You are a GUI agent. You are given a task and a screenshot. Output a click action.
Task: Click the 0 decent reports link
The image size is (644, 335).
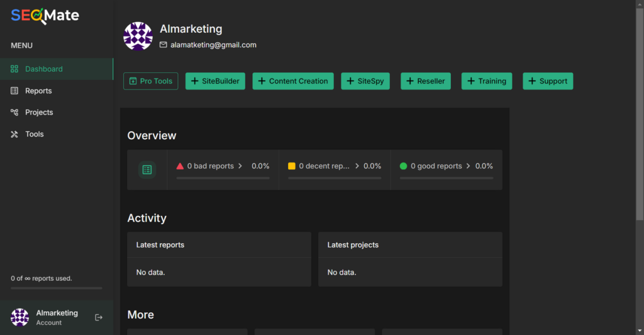tap(324, 166)
